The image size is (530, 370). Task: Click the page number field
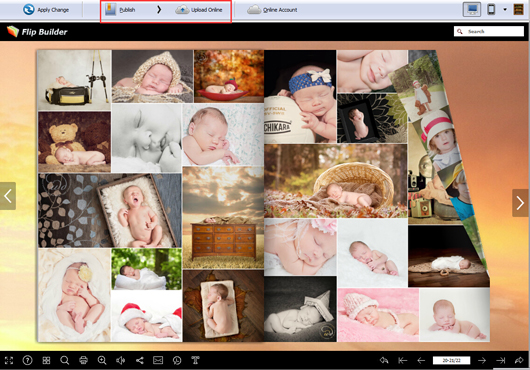(452, 361)
